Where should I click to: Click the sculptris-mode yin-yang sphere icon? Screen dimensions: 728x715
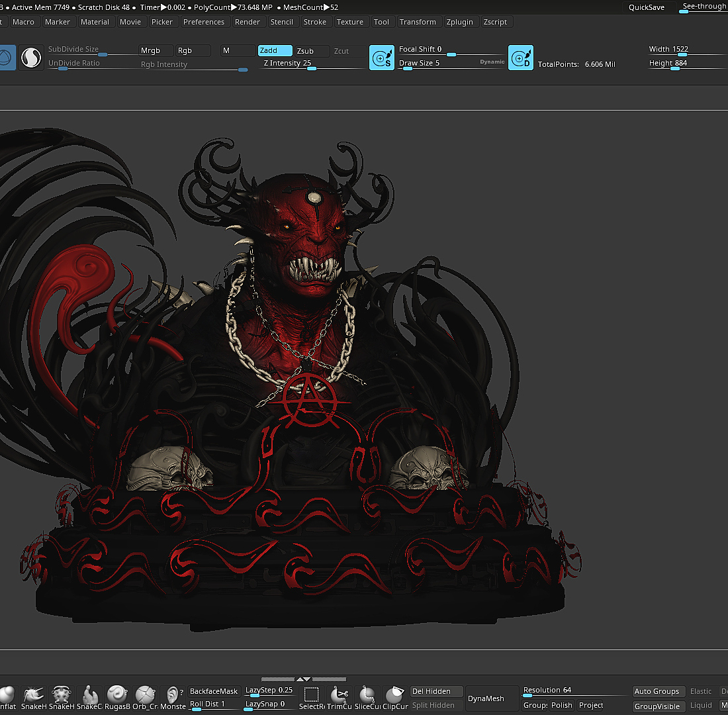(31, 58)
